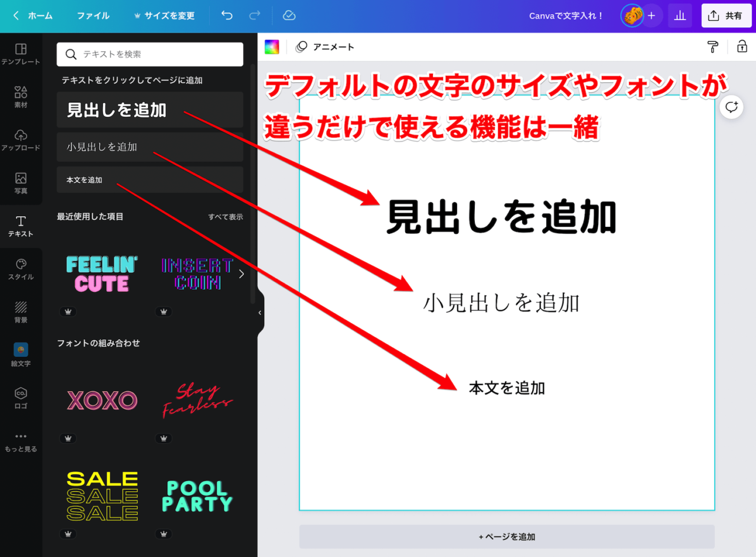Image resolution: width=756 pixels, height=557 pixels.
Task: Select the paint roller style-copy icon
Action: tap(712, 47)
